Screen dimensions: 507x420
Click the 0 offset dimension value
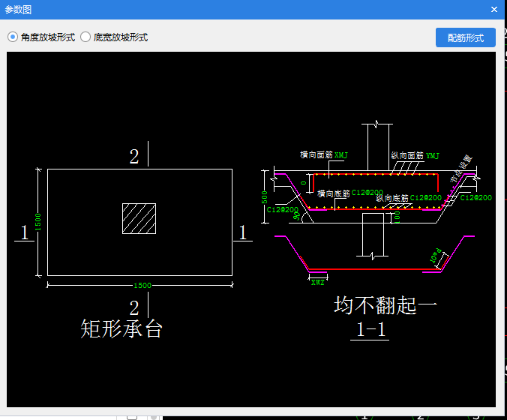click(x=303, y=183)
